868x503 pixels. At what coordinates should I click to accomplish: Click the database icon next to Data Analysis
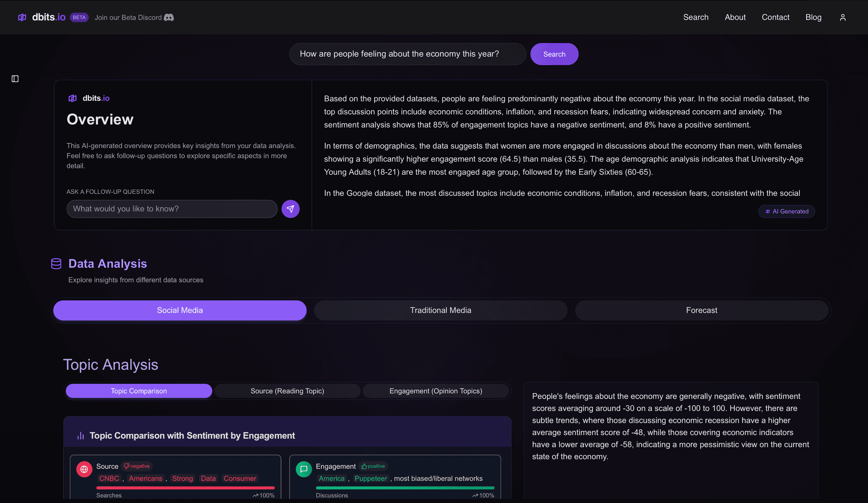pyautogui.click(x=56, y=263)
